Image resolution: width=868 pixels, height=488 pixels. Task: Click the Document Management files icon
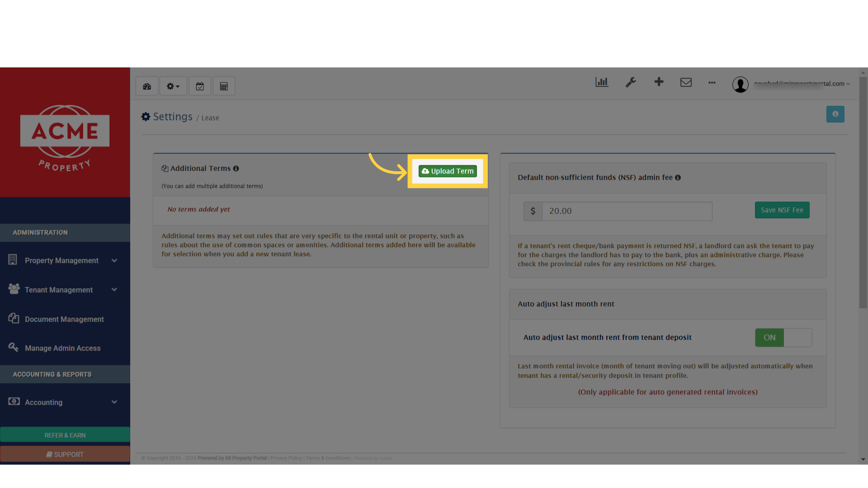[x=14, y=318]
